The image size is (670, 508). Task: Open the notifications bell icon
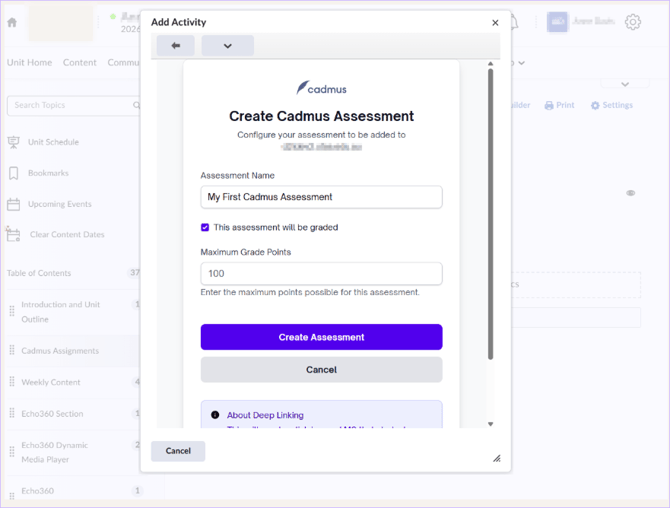(x=514, y=22)
